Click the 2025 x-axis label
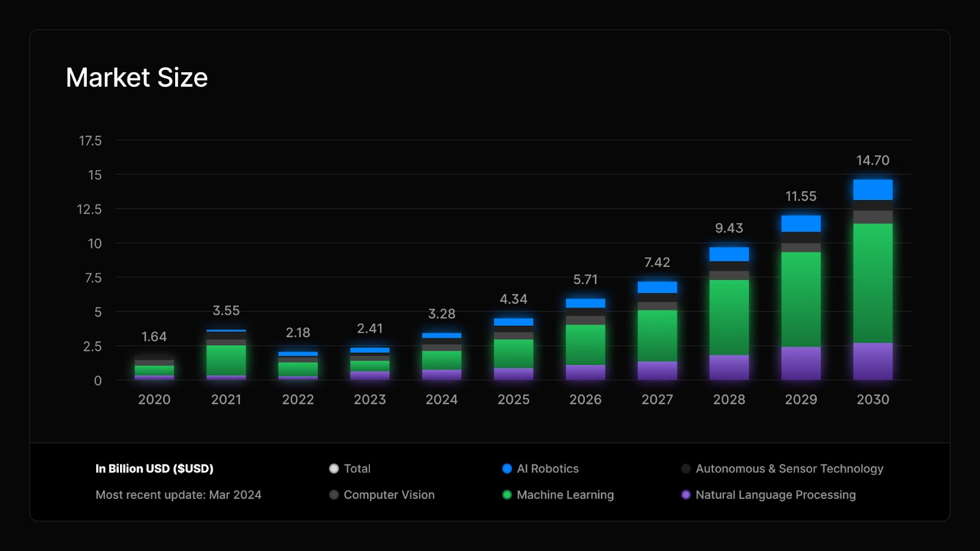This screenshot has width=980, height=551. (513, 400)
